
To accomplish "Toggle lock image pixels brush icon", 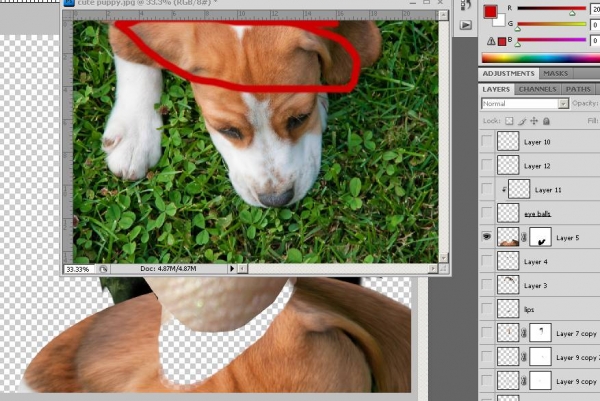I will click(x=522, y=121).
